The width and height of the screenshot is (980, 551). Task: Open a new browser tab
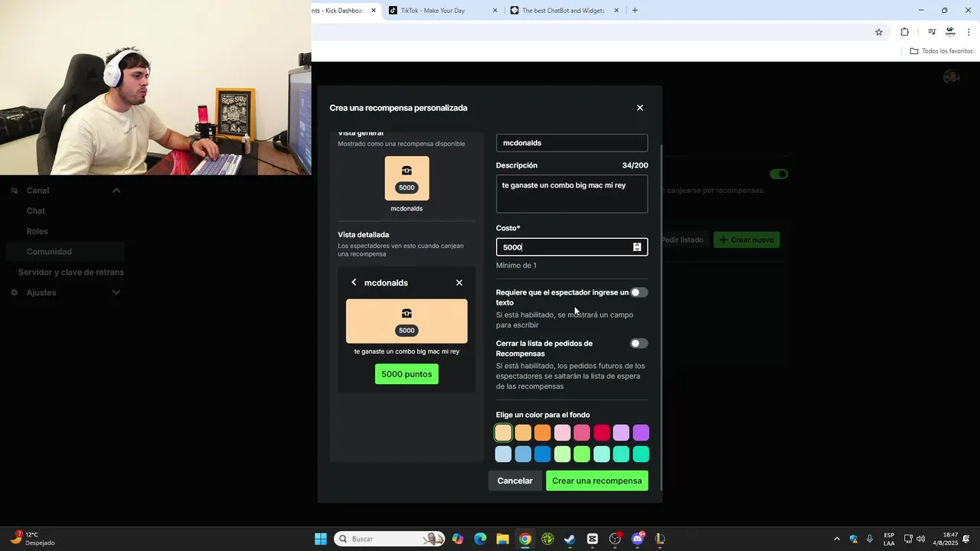(x=635, y=11)
